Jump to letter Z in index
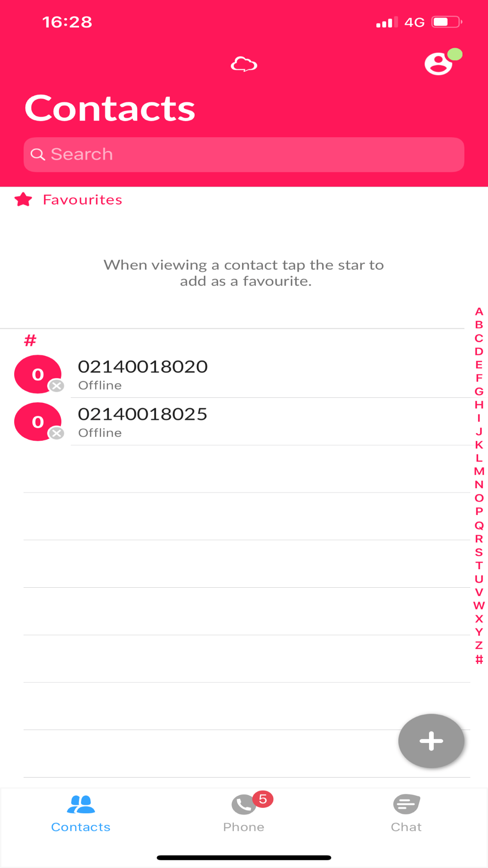488x868 pixels. [x=479, y=645]
